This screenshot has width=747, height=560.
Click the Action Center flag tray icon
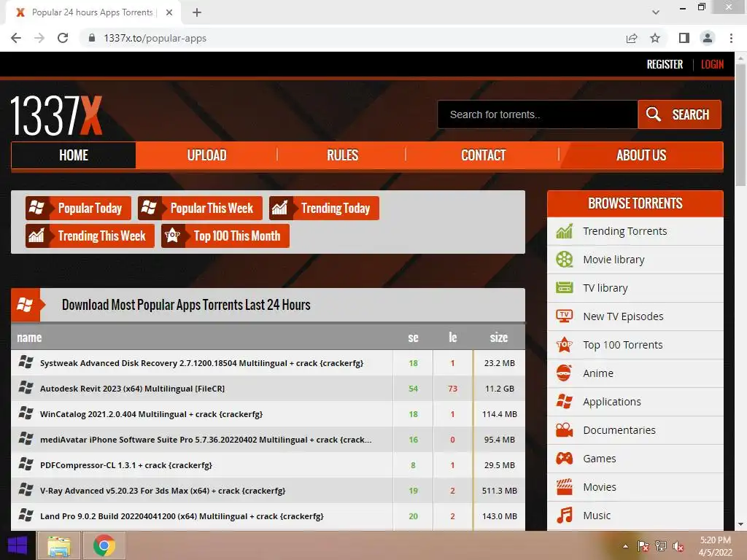tap(643, 546)
